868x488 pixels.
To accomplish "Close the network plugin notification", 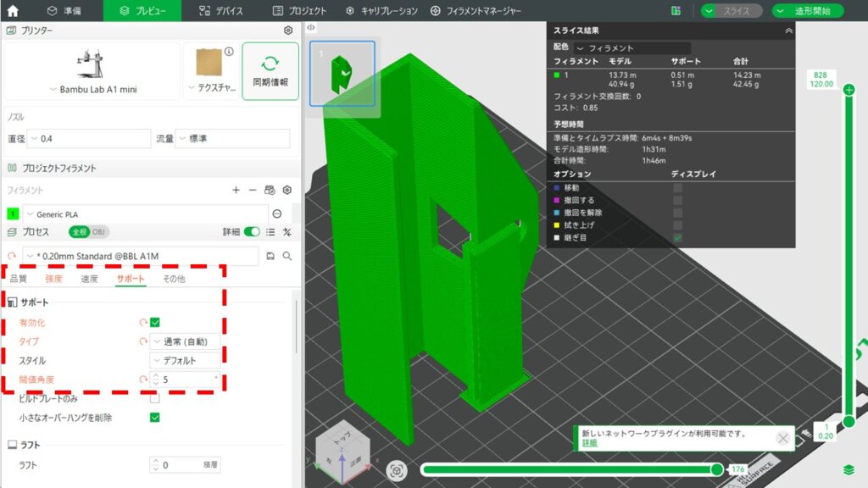I will 782,439.
